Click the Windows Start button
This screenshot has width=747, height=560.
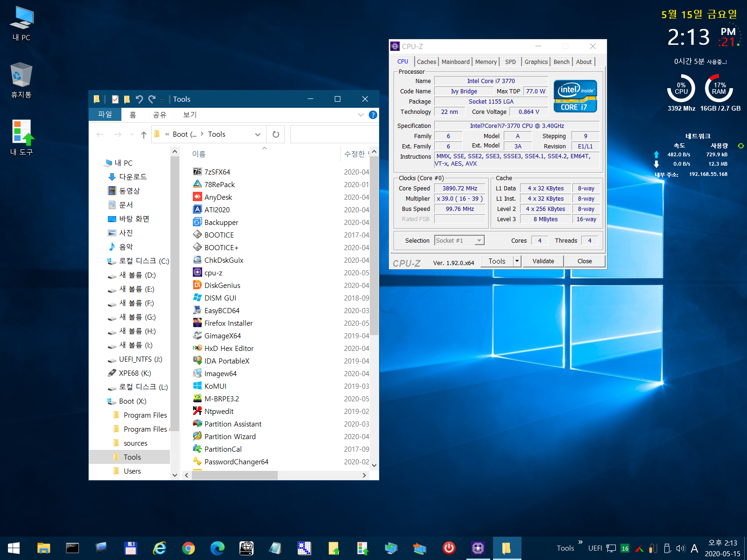[x=14, y=548]
